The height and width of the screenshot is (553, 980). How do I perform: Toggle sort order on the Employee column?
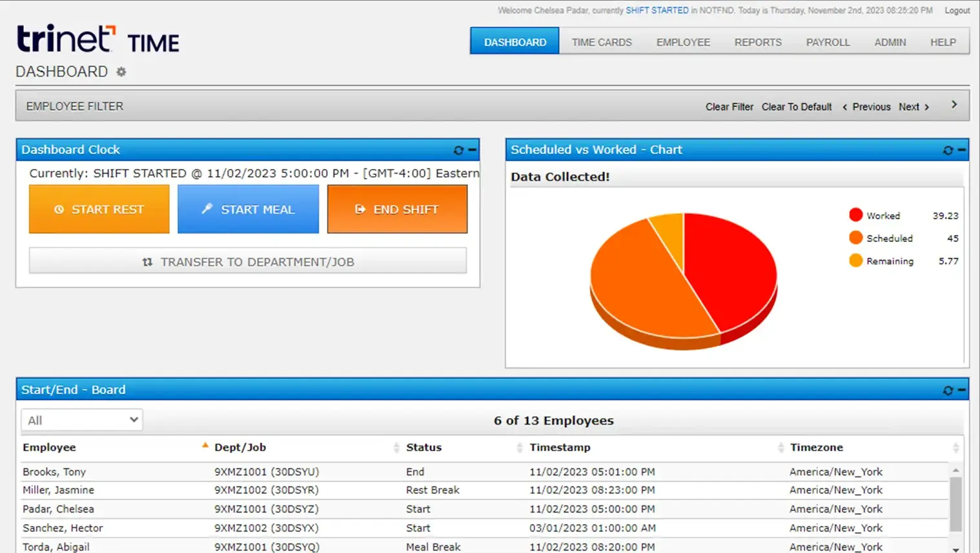click(205, 445)
